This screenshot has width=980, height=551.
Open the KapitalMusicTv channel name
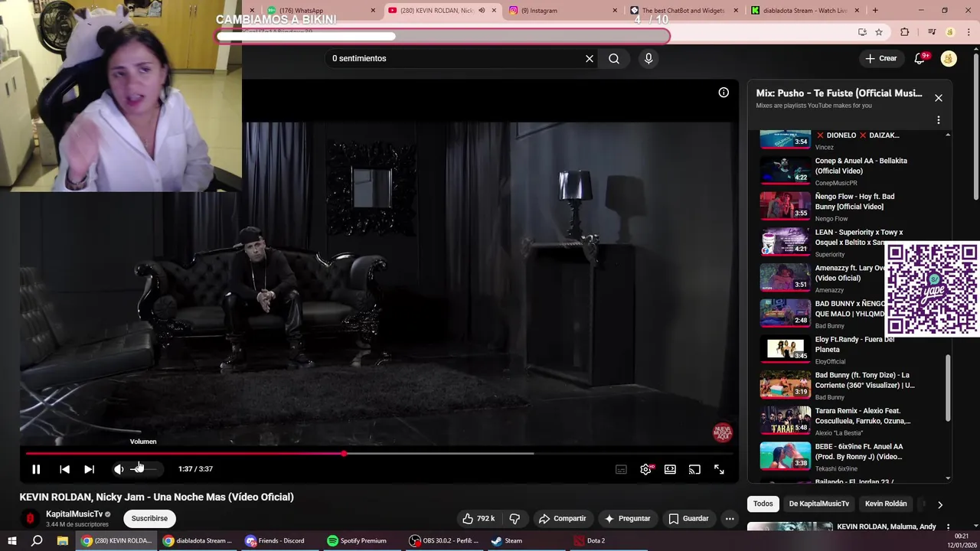click(73, 514)
